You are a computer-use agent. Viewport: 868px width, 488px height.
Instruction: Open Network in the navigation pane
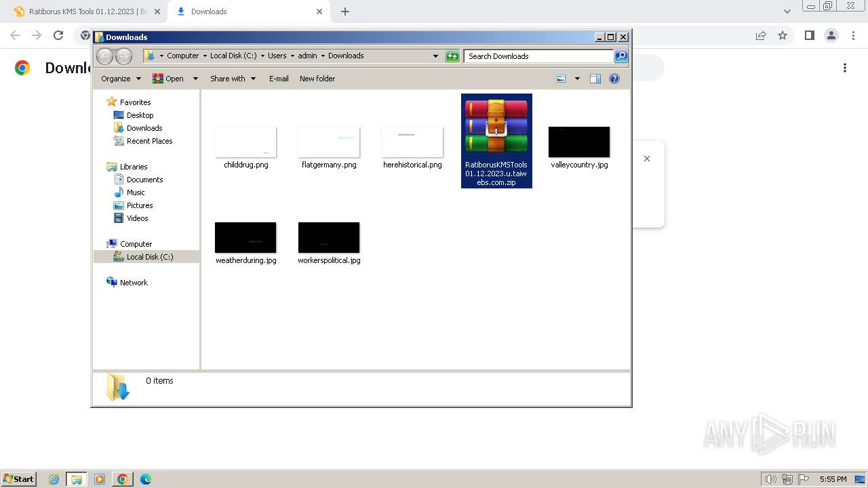point(134,283)
